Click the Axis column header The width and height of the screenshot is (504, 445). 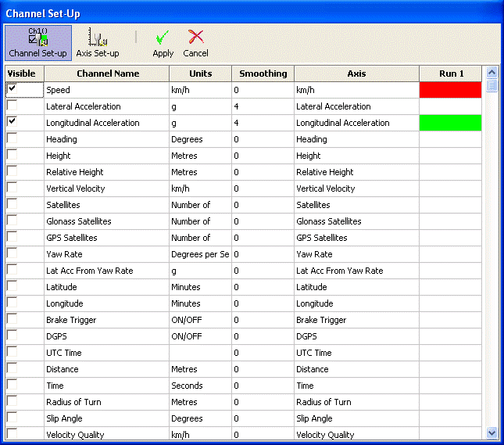(356, 74)
